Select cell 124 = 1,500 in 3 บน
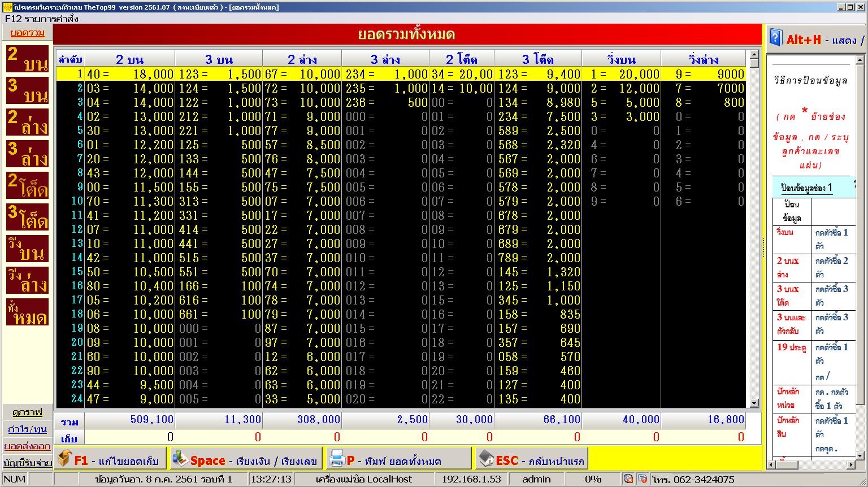 219,88
